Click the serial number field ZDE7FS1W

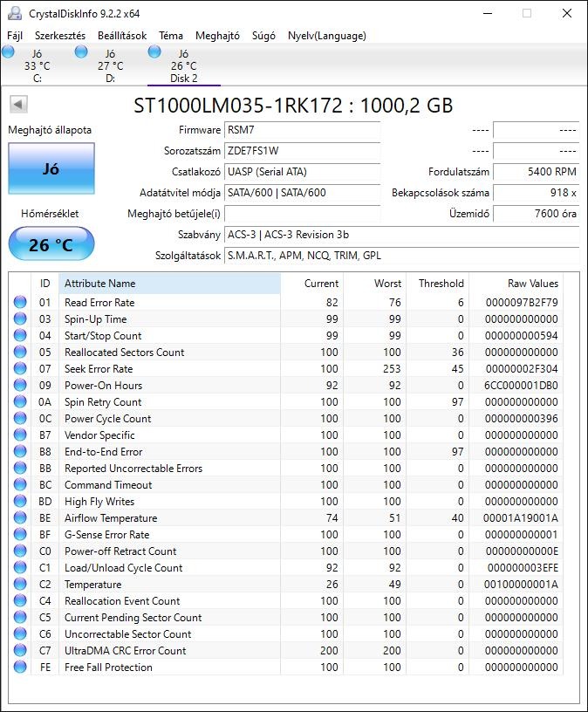click(302, 151)
